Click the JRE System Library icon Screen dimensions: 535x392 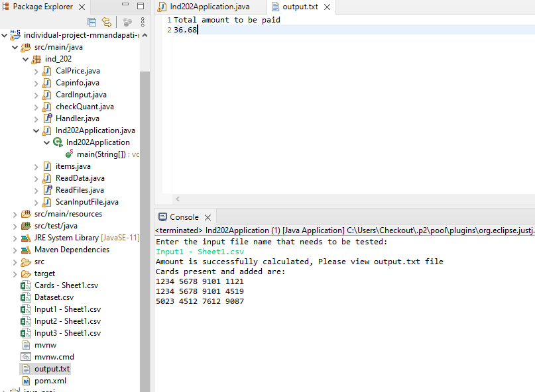point(26,238)
